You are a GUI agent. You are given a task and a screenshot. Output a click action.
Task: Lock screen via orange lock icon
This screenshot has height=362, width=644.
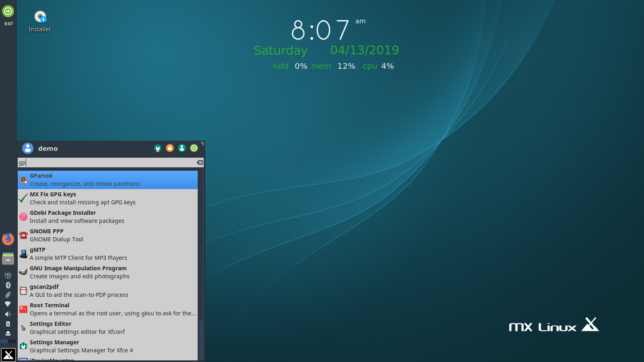point(170,148)
